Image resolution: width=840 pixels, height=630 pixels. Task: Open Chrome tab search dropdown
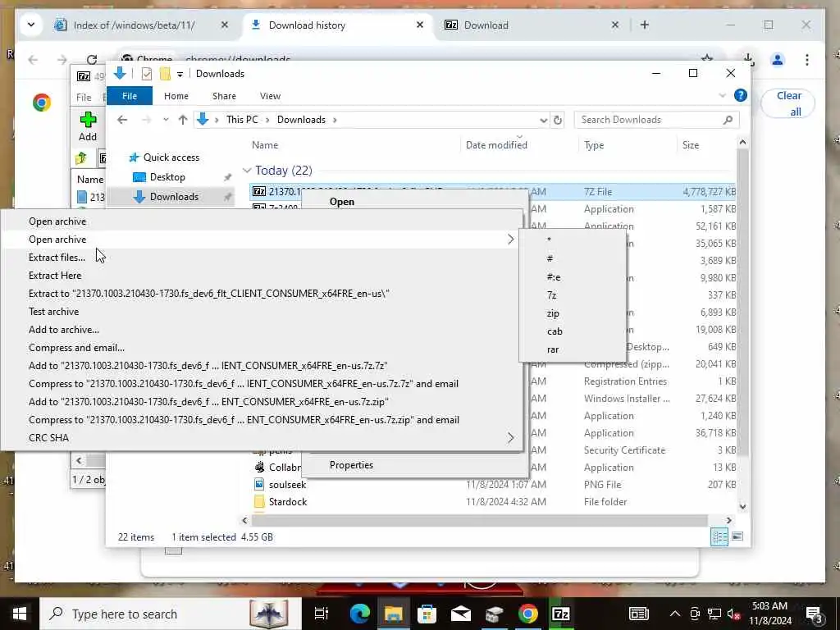[x=31, y=25]
